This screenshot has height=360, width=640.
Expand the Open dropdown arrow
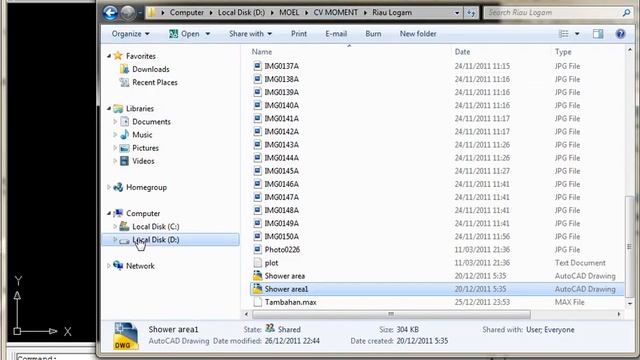click(x=208, y=34)
